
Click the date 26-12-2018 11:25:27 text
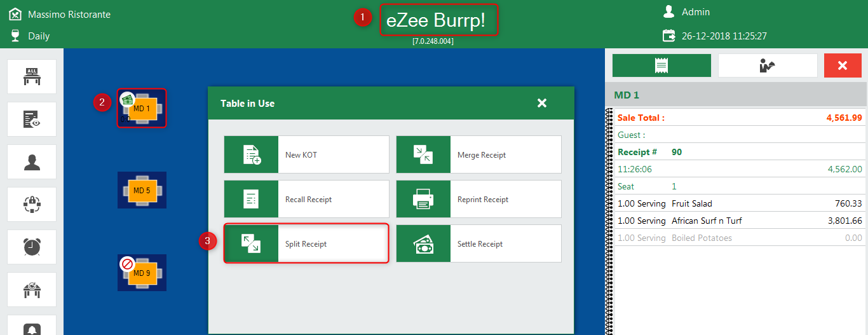click(x=724, y=36)
